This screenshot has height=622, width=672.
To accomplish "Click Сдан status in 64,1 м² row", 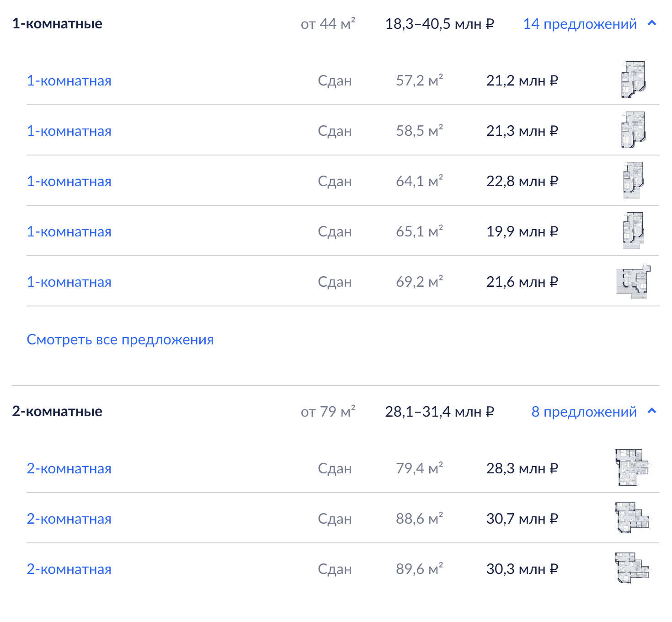I will point(335,181).
